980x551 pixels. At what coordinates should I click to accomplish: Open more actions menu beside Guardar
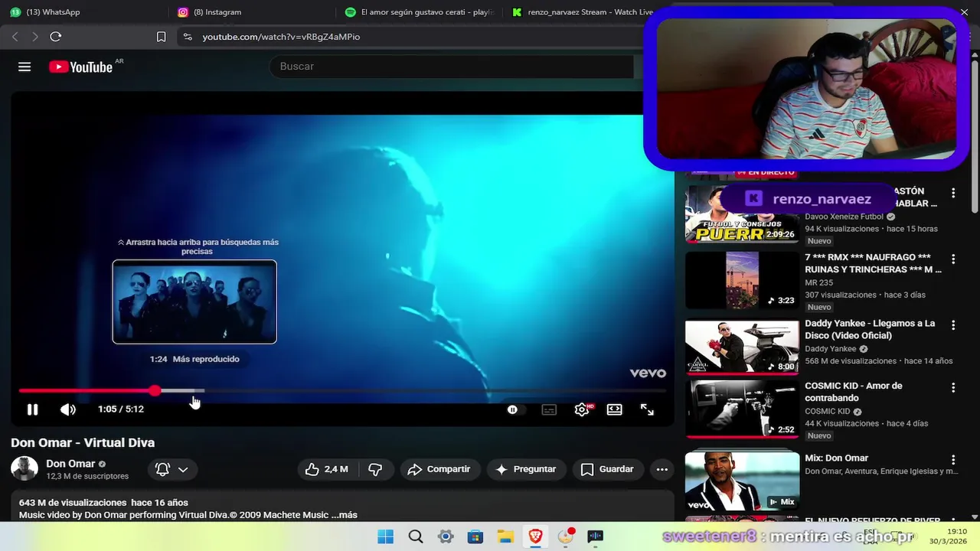pyautogui.click(x=662, y=469)
